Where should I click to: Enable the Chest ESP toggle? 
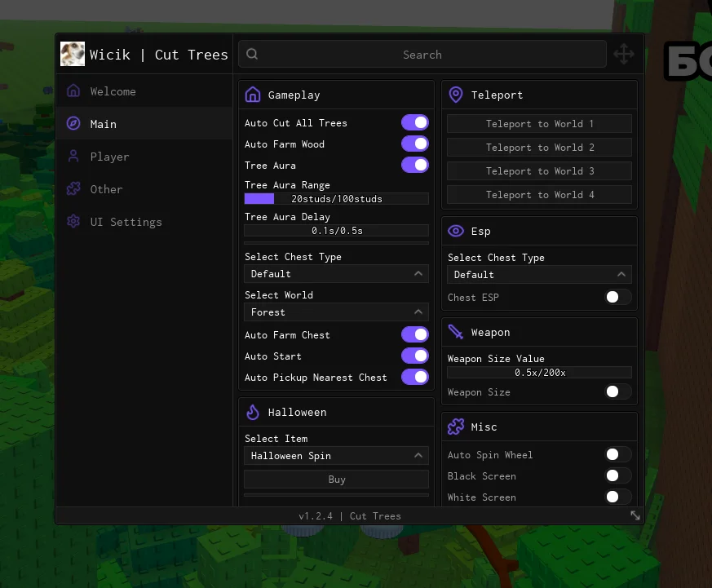point(617,298)
